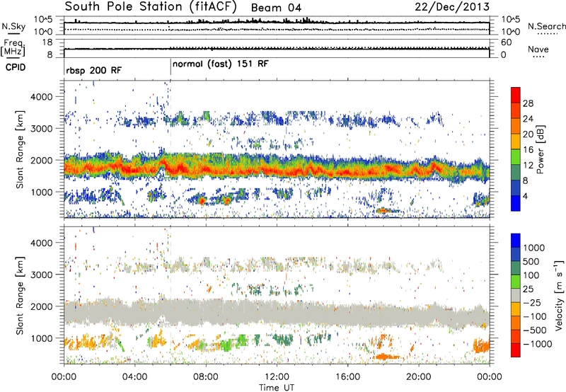Click the '-500' label on the Velocity colorbar
This screenshot has height=392, width=566.
click(535, 330)
